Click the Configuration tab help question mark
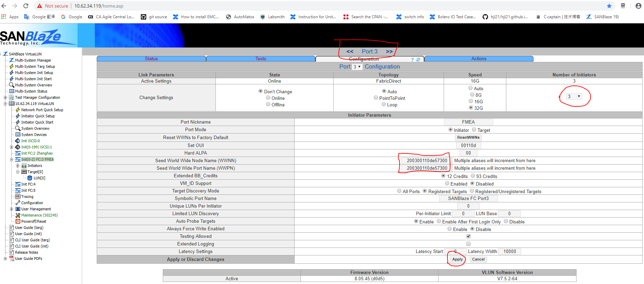Image resolution: width=644 pixels, height=284 pixels. point(412,60)
